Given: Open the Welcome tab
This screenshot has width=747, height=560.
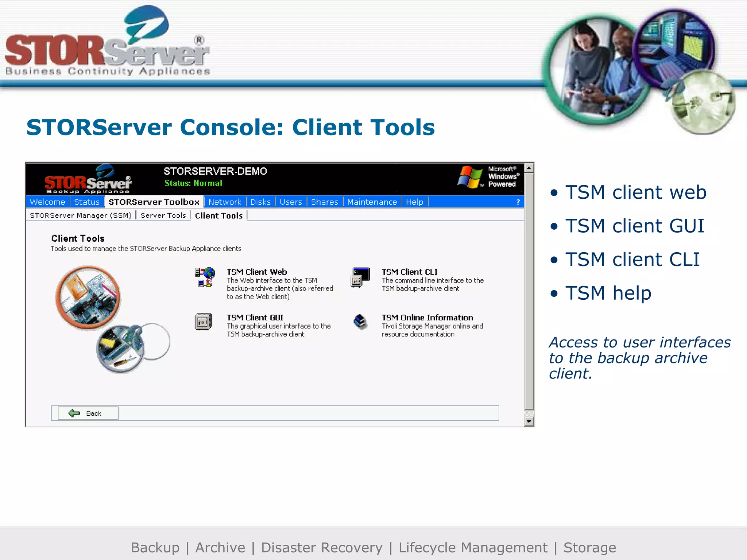Looking at the screenshot, I should point(47,202).
